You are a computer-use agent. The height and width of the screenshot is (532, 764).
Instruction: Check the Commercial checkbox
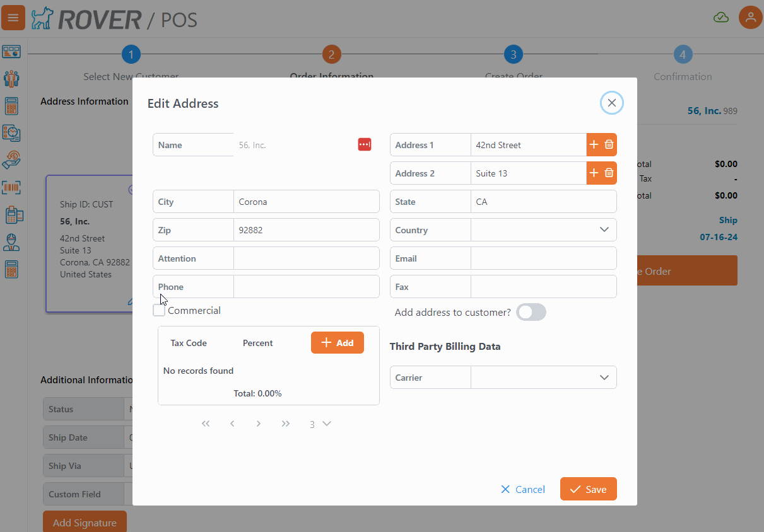pos(160,310)
